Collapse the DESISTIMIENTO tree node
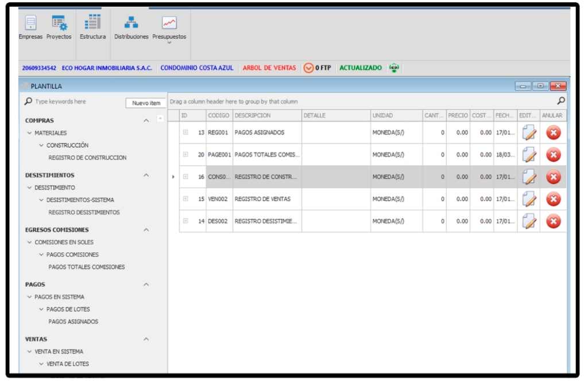 (29, 188)
